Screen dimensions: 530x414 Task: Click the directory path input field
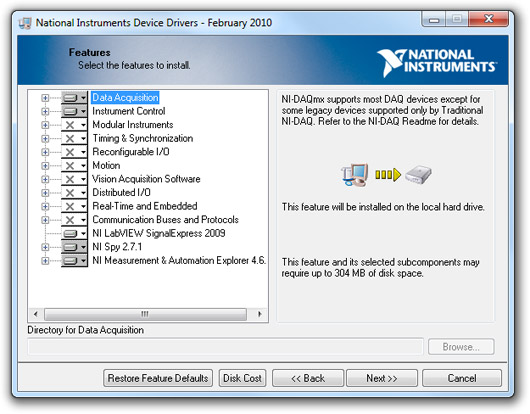(225, 347)
